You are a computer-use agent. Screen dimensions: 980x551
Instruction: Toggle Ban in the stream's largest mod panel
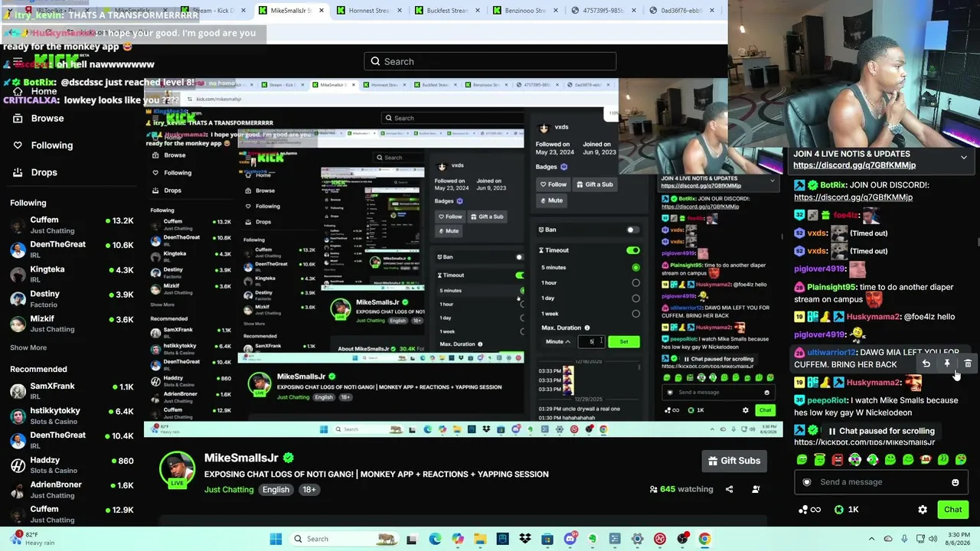(632, 230)
